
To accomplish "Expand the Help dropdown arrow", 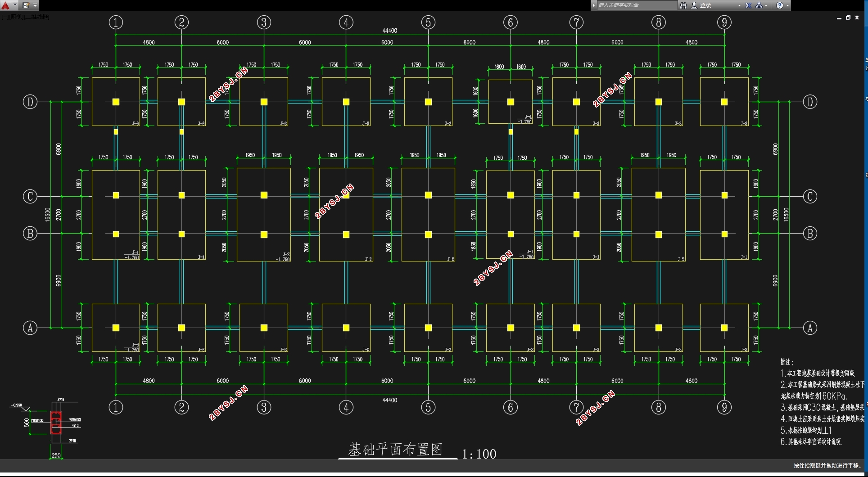I will pos(787,6).
